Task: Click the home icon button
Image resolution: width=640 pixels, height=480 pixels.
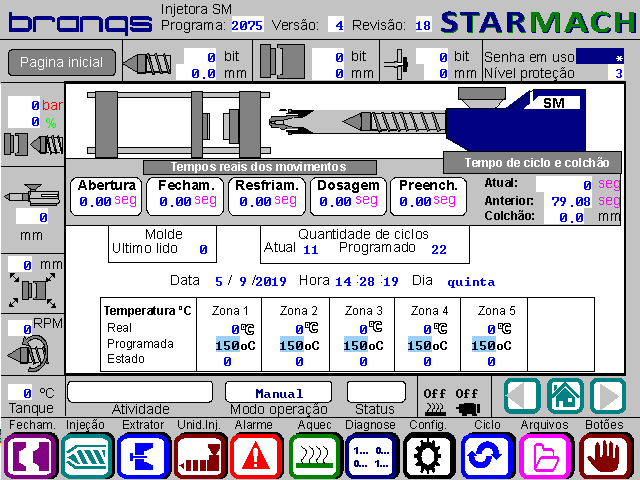Action: [565, 396]
